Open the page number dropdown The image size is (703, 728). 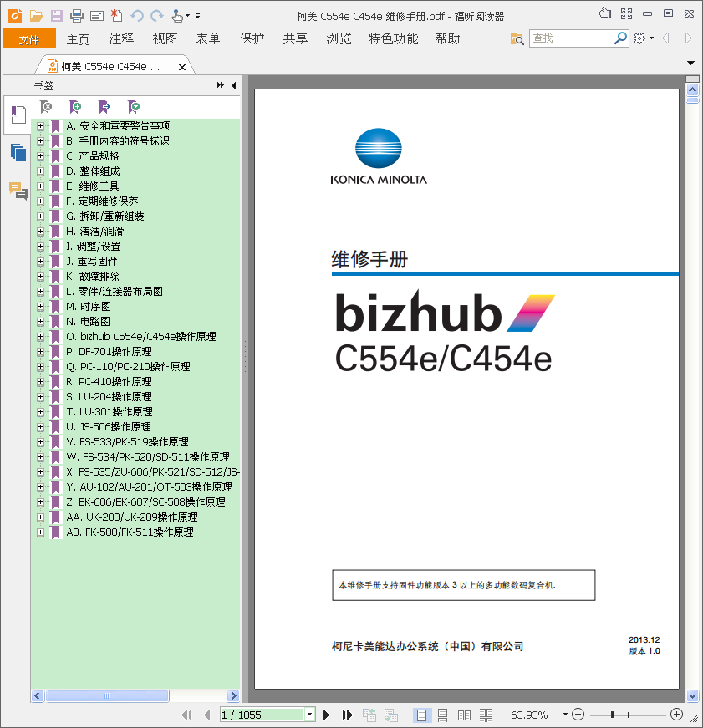click(x=310, y=715)
